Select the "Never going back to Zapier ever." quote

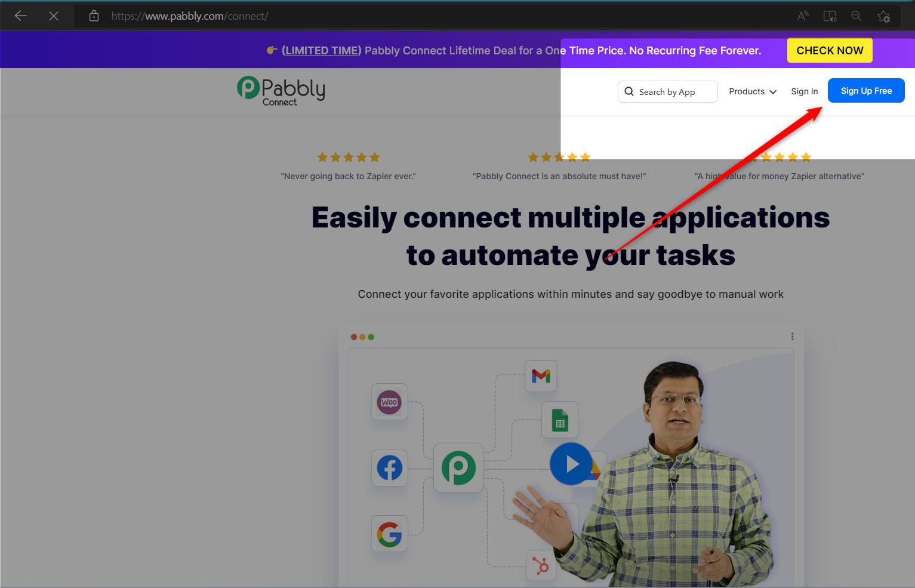[x=349, y=176]
